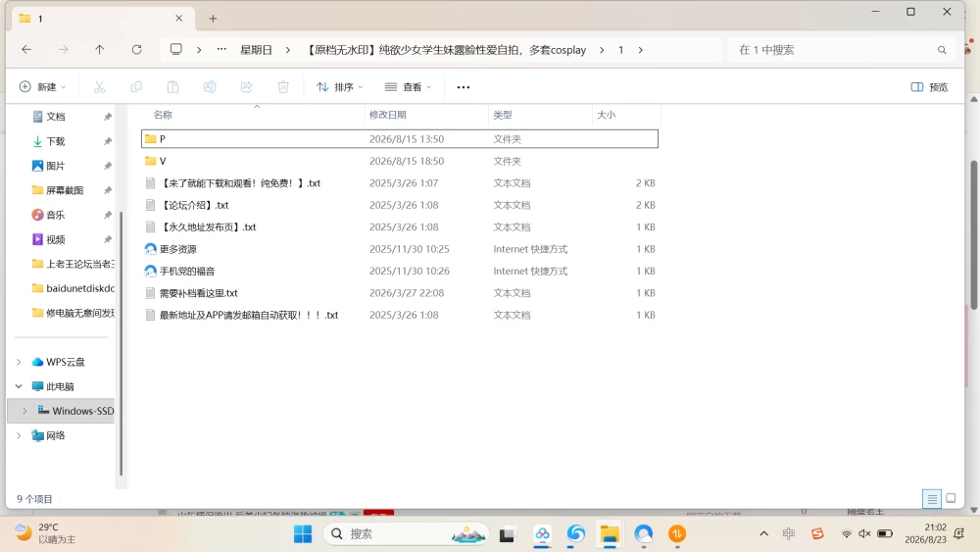Image resolution: width=980 pixels, height=552 pixels.
Task: Click the cosplay folder breadcrumb segment
Action: point(446,50)
